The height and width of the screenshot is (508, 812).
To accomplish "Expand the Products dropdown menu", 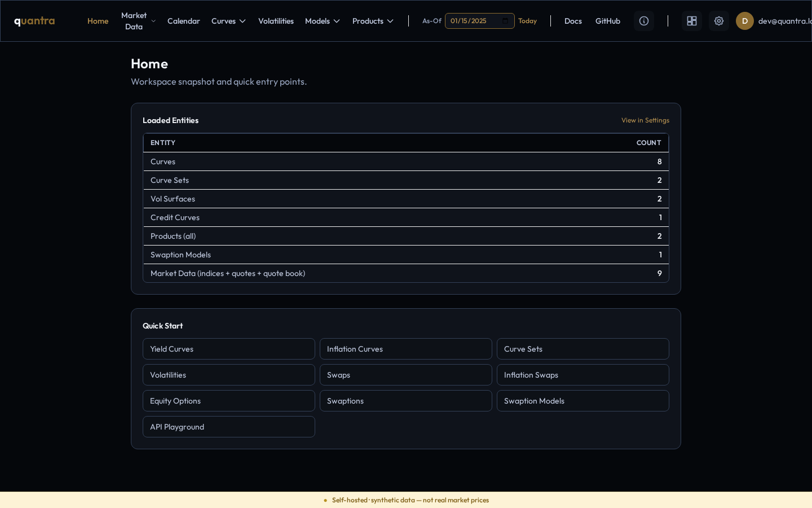I will 373,21.
